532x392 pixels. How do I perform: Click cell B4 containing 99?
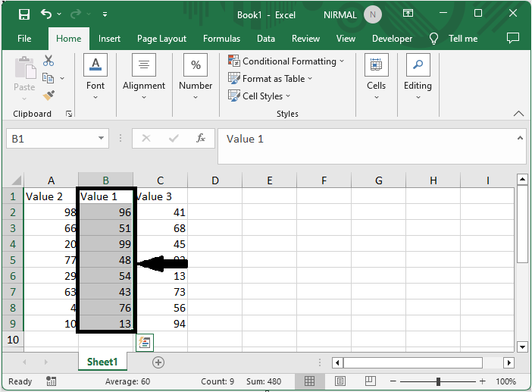click(x=106, y=244)
